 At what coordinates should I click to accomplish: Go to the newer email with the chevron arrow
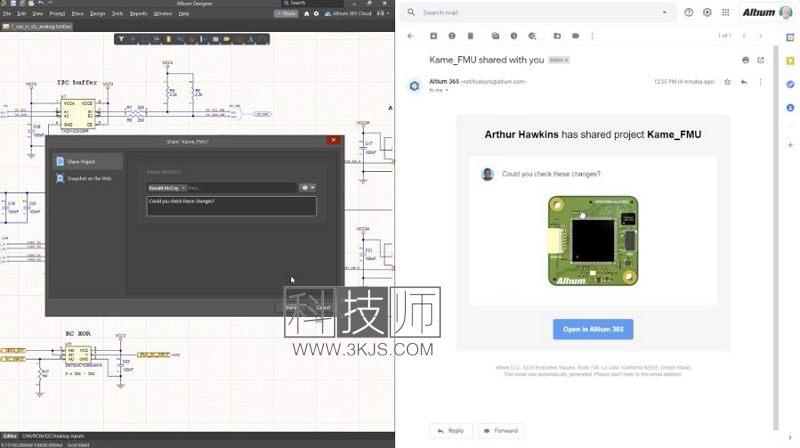point(744,36)
